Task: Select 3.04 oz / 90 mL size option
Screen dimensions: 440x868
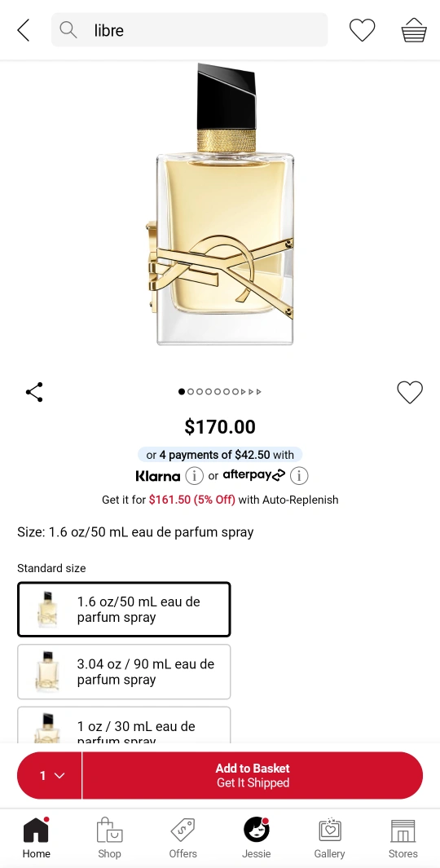Action: click(124, 672)
